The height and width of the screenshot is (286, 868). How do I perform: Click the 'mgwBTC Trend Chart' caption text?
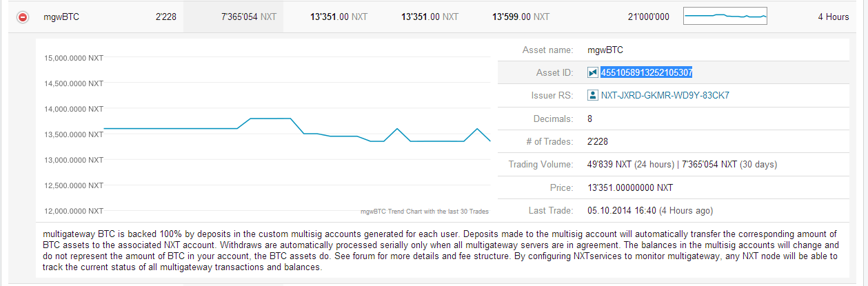click(x=424, y=212)
